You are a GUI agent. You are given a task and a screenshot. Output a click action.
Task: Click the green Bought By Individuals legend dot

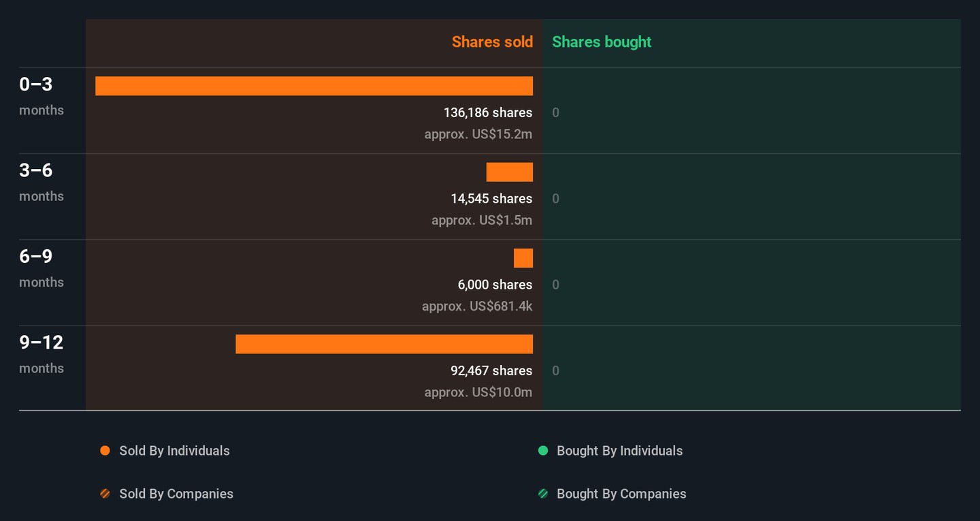[543, 451]
